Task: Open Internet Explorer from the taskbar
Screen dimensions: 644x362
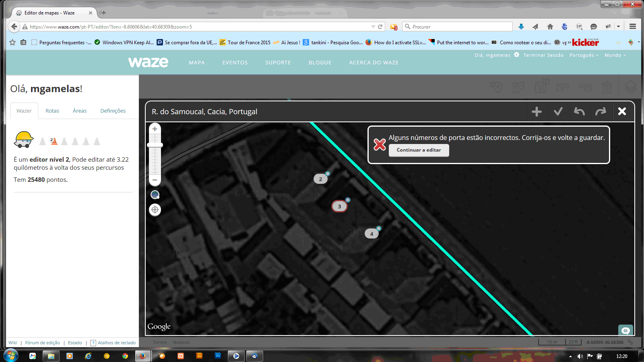Action: [x=88, y=356]
